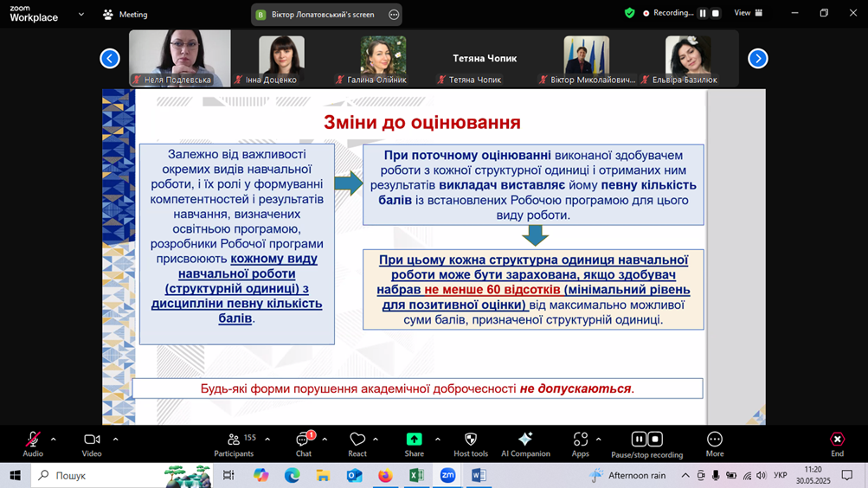Open the Chat panel
Image resolution: width=868 pixels, height=488 pixels.
tap(304, 444)
